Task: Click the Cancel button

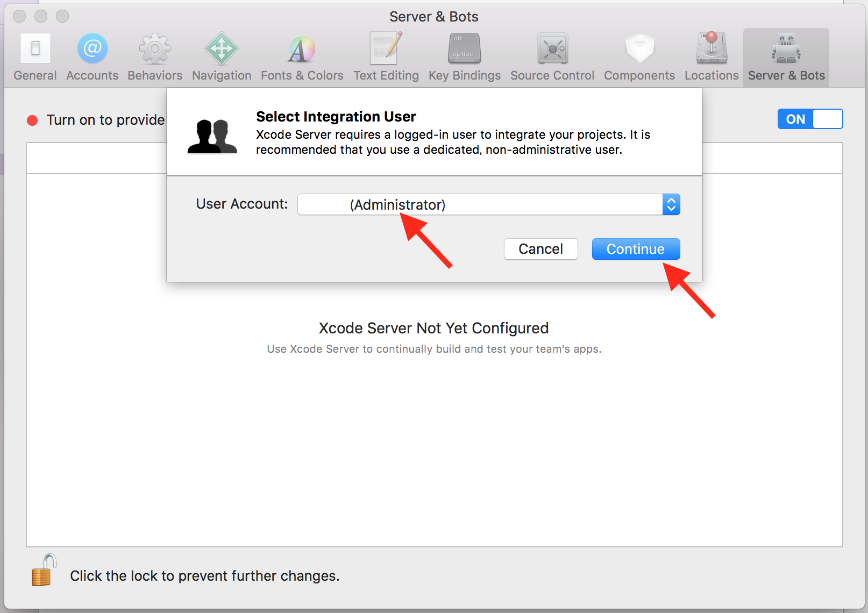Action: tap(540, 249)
